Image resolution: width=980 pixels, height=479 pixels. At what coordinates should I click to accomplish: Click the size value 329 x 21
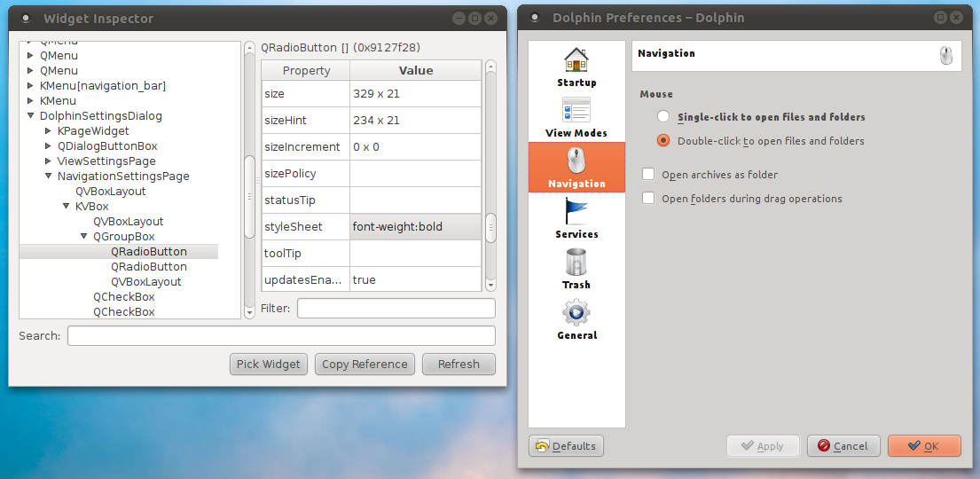tap(416, 94)
